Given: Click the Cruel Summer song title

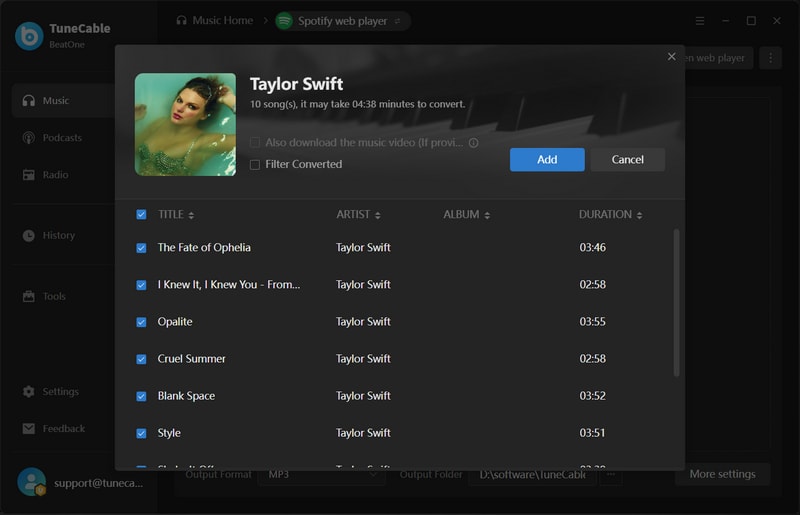Looking at the screenshot, I should (x=191, y=359).
